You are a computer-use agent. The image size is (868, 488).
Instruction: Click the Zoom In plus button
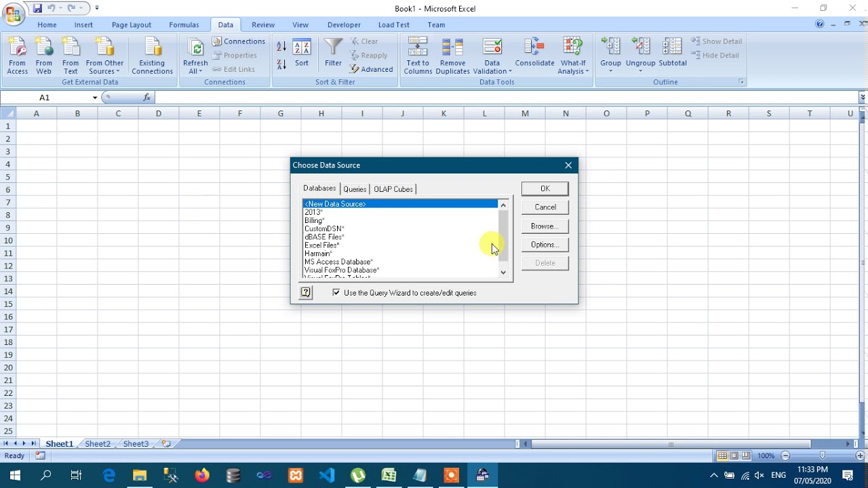(860, 456)
